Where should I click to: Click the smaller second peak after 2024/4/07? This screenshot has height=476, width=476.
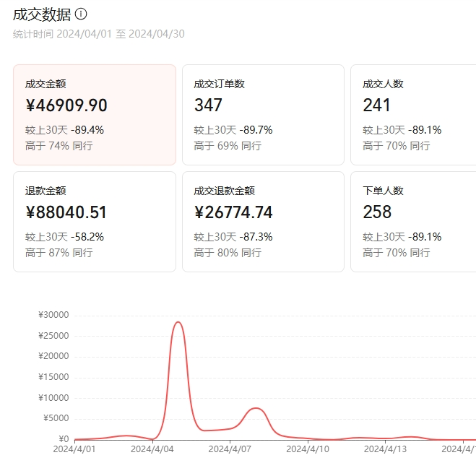256,408
